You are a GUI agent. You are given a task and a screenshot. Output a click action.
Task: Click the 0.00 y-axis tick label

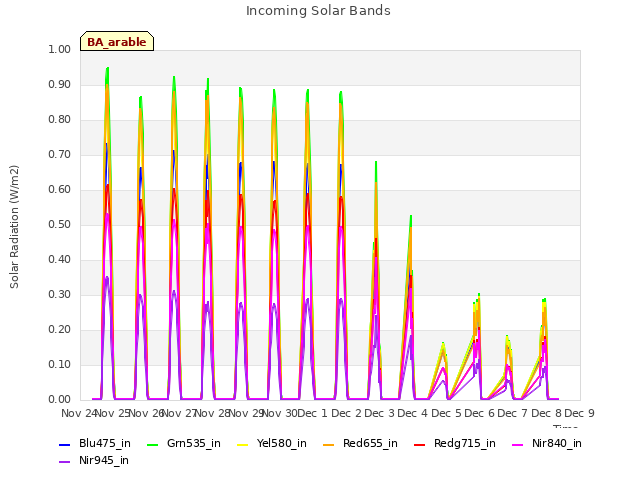pos(59,400)
